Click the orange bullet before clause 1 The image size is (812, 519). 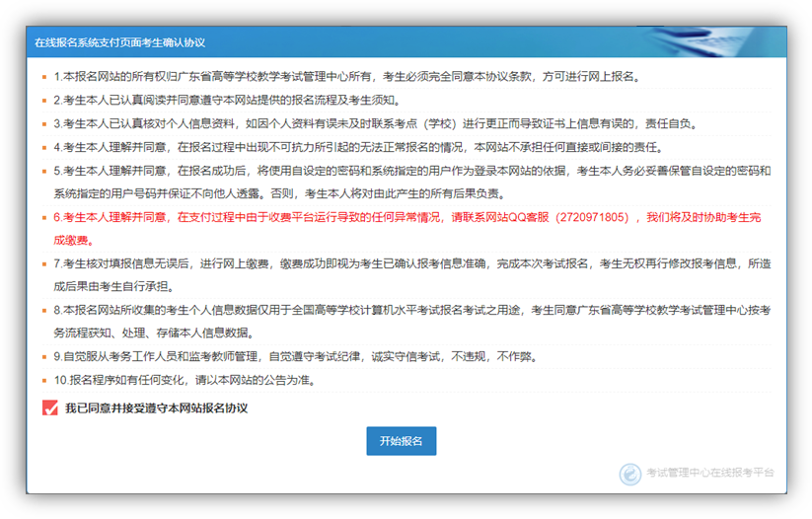point(43,77)
